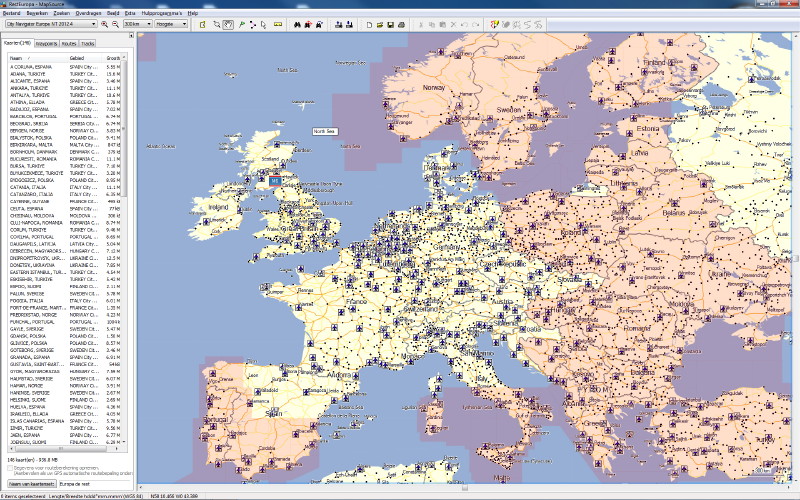Select the FOGGIA, ITALIA row
The height and width of the screenshot is (500, 800).
pyautogui.click(x=64, y=301)
